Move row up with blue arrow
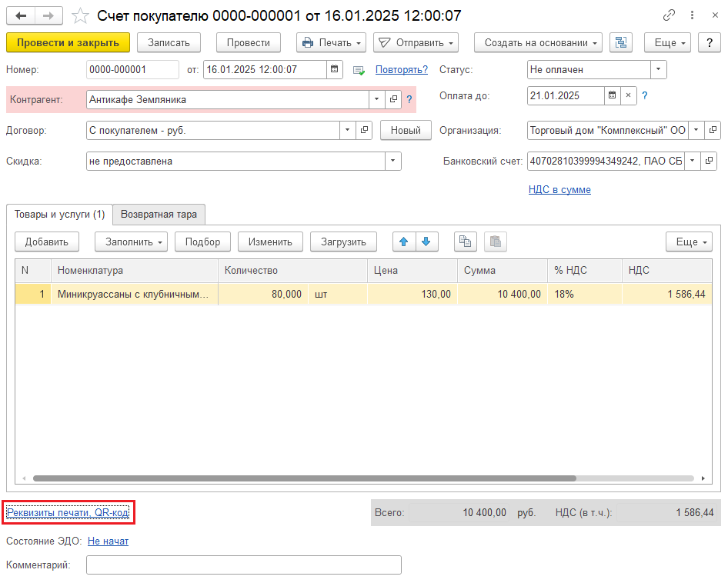The height and width of the screenshot is (583, 728). click(x=404, y=242)
